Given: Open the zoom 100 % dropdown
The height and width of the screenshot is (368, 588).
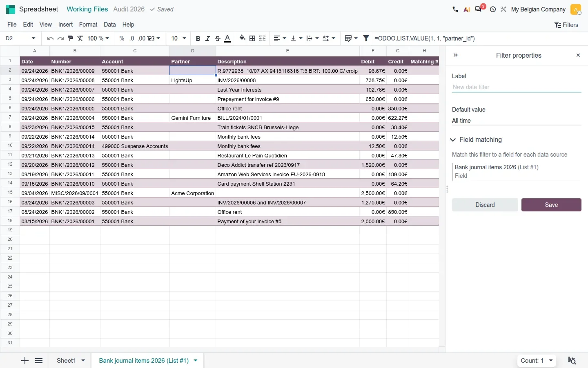Looking at the screenshot, I should [x=98, y=38].
